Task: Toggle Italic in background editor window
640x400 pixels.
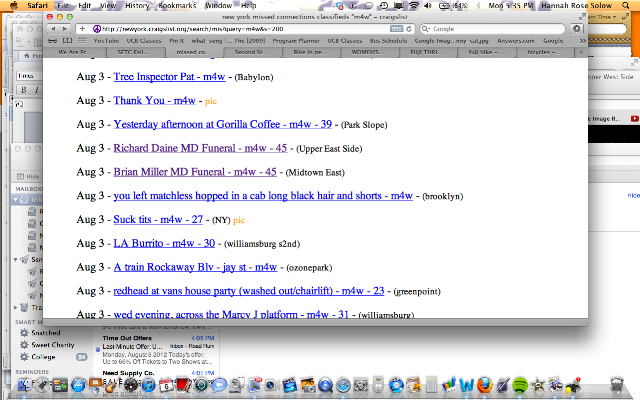Action: coord(36,90)
